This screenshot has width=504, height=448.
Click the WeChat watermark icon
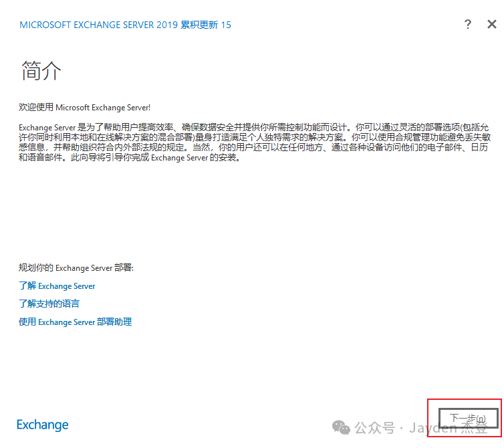point(342,427)
